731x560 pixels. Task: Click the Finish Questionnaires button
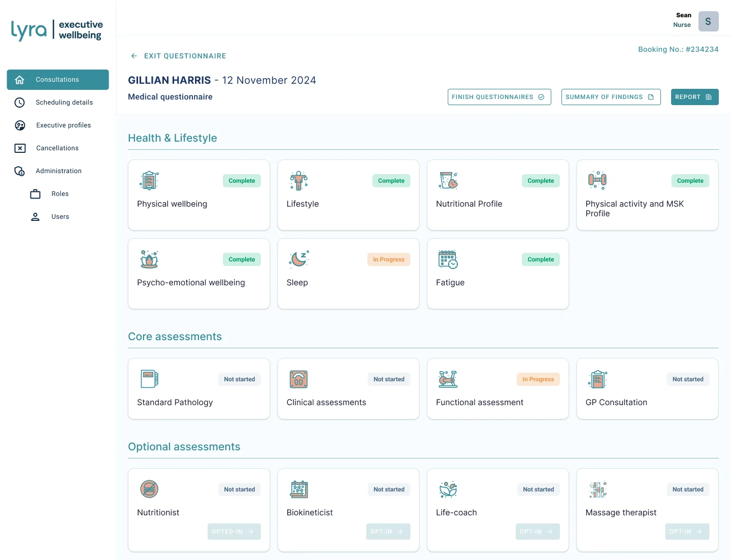[499, 97]
